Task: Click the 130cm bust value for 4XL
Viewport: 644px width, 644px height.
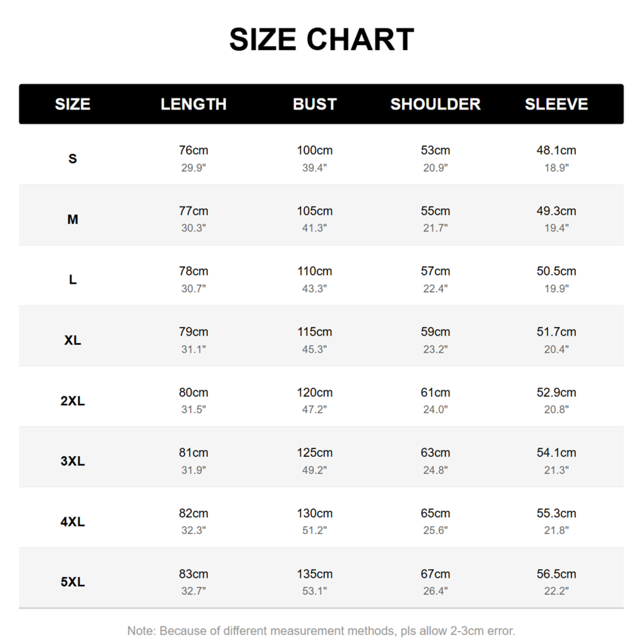Action: click(x=315, y=513)
